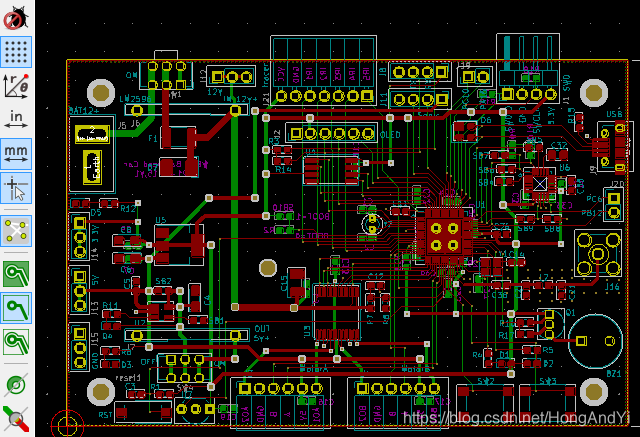Click the F1 fuse reference label
The image size is (640, 437).
pos(153,139)
